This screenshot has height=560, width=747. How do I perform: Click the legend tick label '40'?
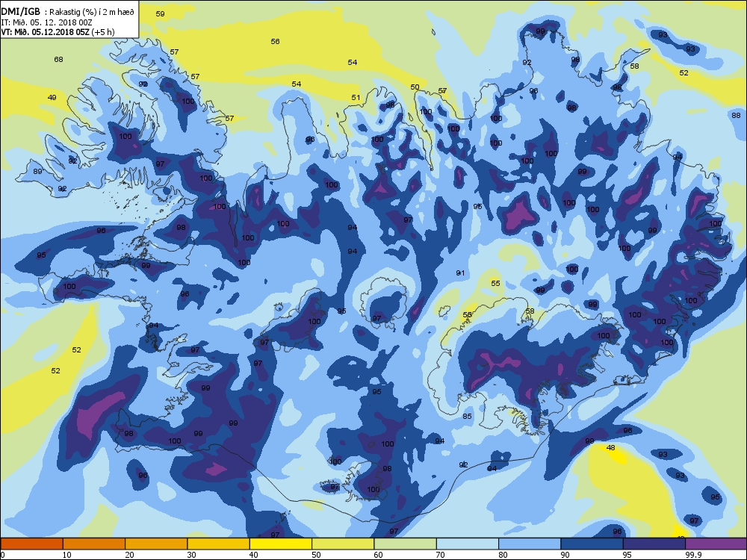click(x=254, y=555)
